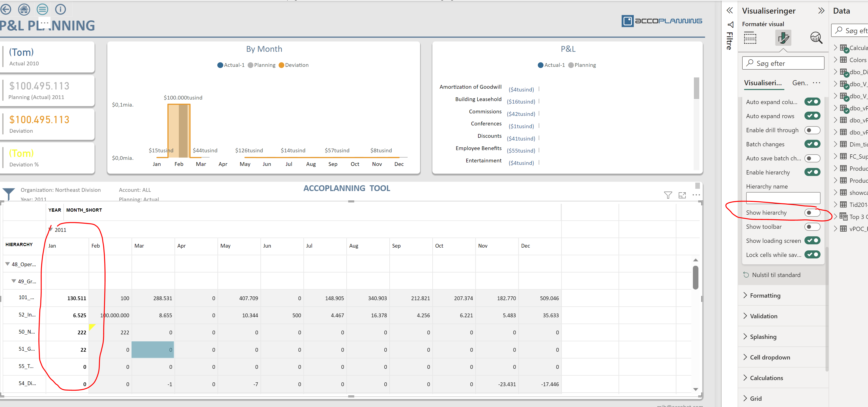The width and height of the screenshot is (868, 407).
Task: Activate focus mode icon on the table visual
Action: (x=682, y=195)
